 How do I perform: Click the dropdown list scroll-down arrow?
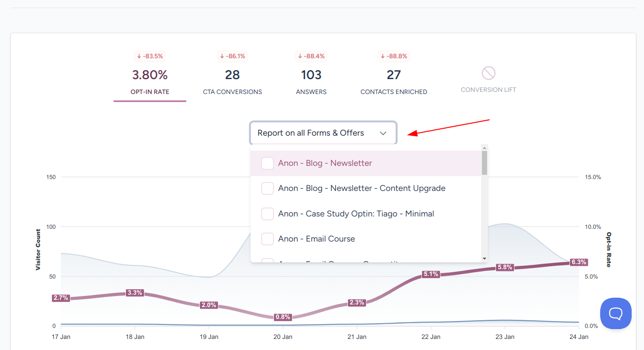click(x=484, y=259)
